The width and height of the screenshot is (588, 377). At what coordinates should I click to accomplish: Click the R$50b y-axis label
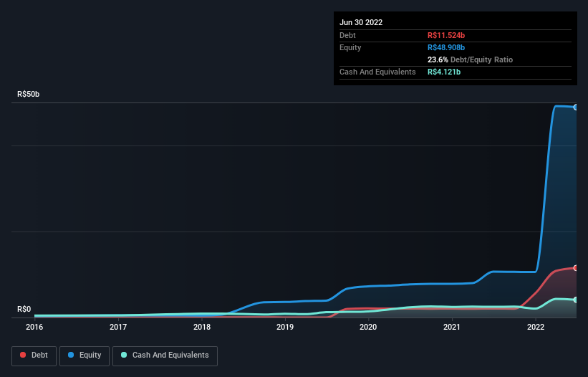(28, 94)
